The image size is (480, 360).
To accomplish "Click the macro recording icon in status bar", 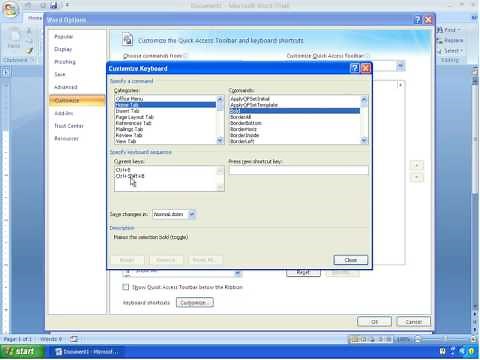I will click(74, 339).
